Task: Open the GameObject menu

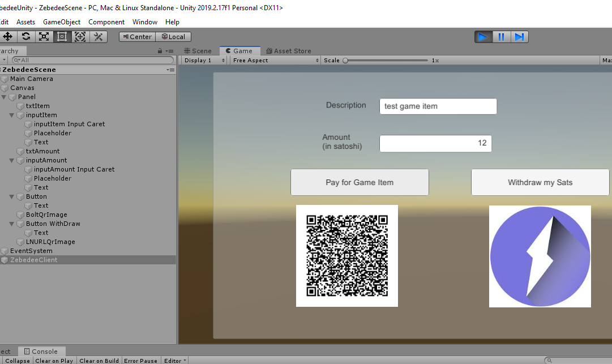Action: pos(62,22)
